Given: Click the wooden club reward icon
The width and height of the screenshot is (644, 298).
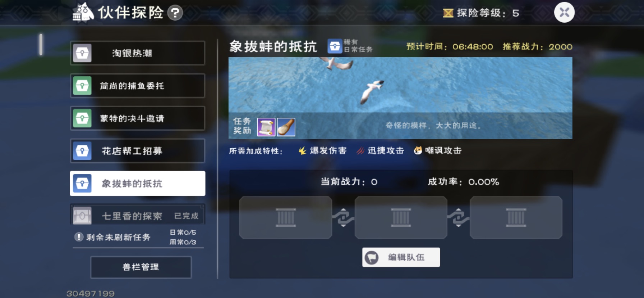Looking at the screenshot, I should tap(286, 127).
